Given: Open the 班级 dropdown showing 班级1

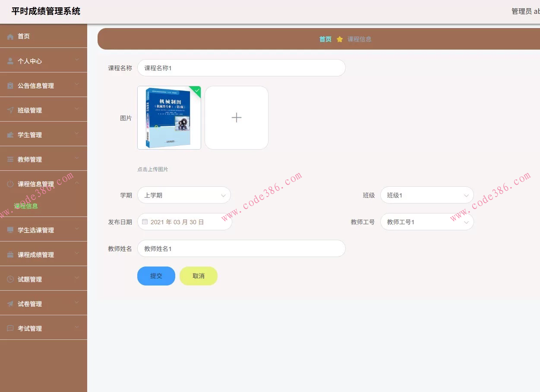Looking at the screenshot, I should pos(426,195).
